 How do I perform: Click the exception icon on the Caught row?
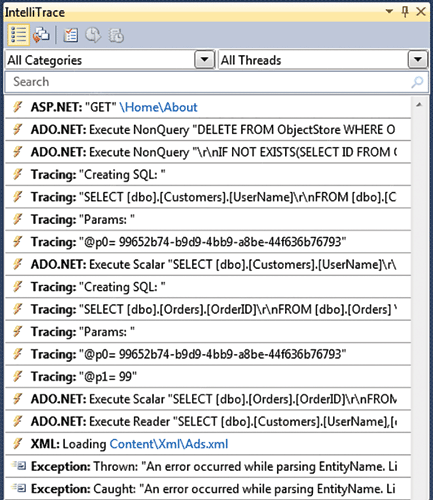19,488
